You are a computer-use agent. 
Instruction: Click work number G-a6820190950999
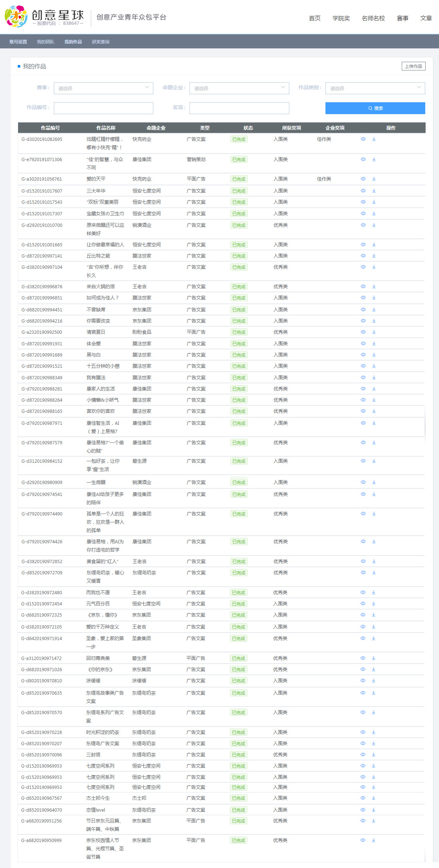[x=41, y=840]
